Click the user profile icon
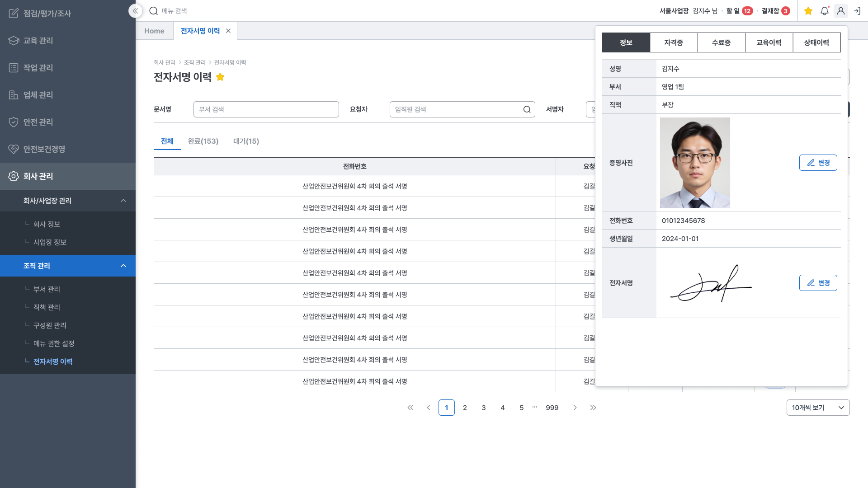The width and height of the screenshot is (868, 488). click(840, 11)
